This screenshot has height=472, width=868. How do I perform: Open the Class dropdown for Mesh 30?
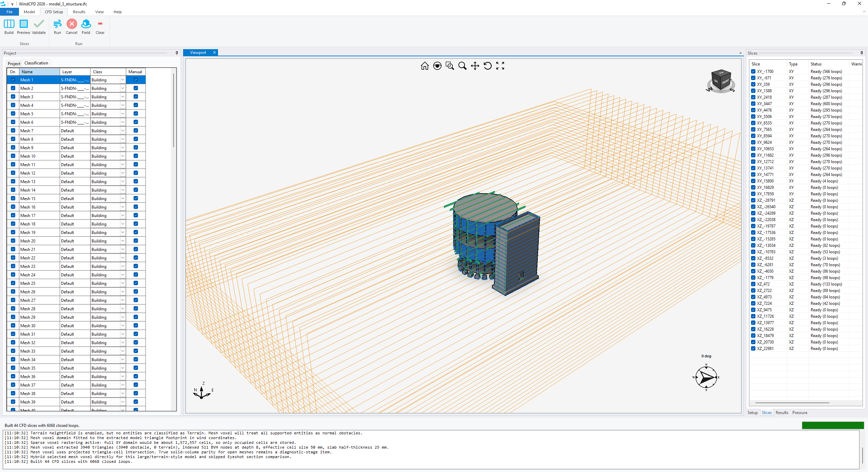tap(123, 326)
